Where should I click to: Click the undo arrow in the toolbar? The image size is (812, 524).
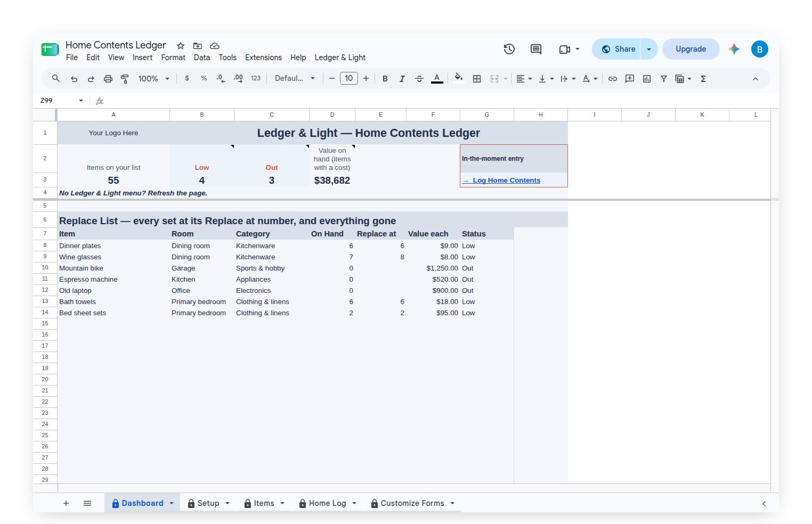click(74, 79)
